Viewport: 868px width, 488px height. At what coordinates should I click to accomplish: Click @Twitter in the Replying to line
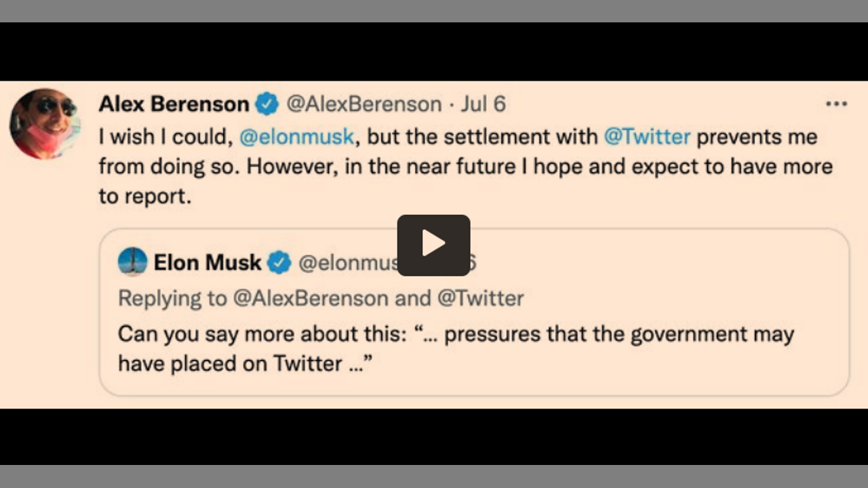(x=480, y=298)
